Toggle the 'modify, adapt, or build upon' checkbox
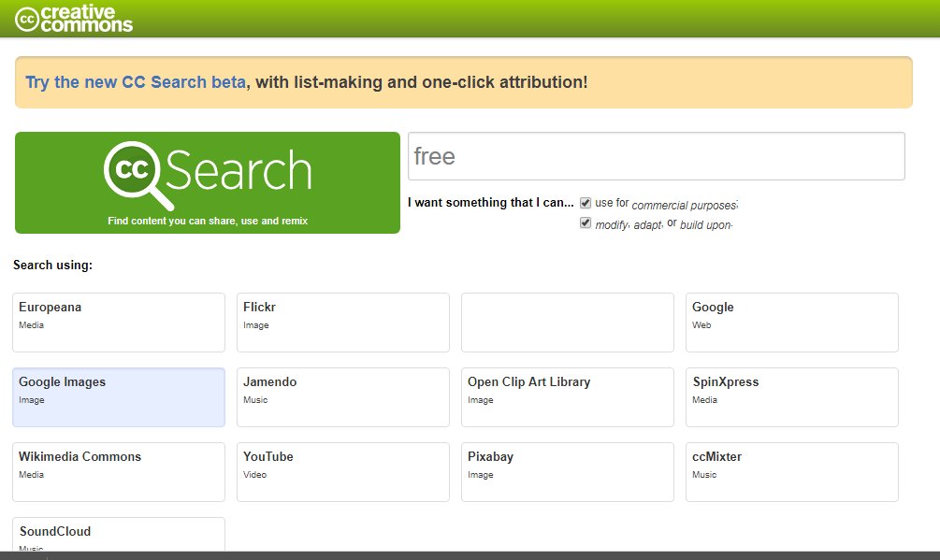940x560 pixels. (x=586, y=223)
